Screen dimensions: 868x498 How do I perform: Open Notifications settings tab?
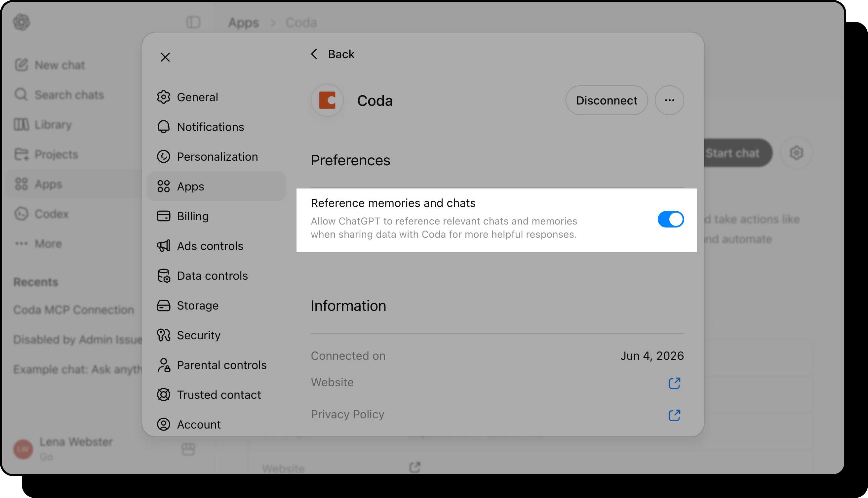(x=217, y=127)
